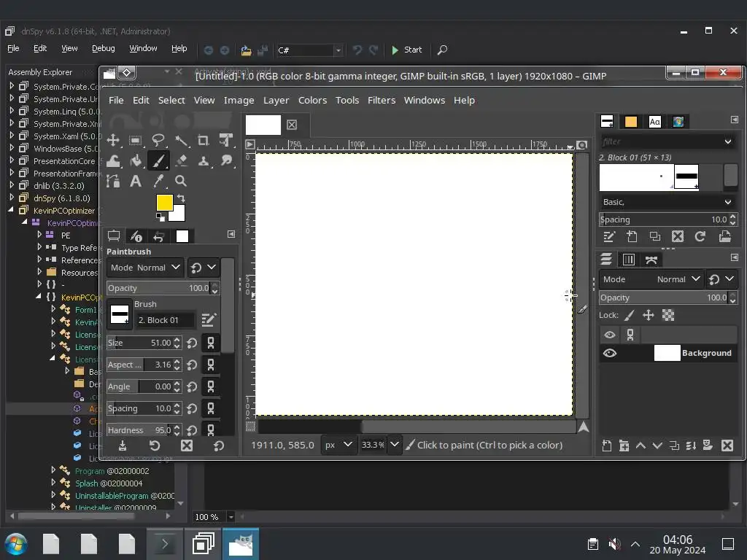Toggle lock pixels brush icon
This screenshot has width=747, height=560.
[x=630, y=315]
